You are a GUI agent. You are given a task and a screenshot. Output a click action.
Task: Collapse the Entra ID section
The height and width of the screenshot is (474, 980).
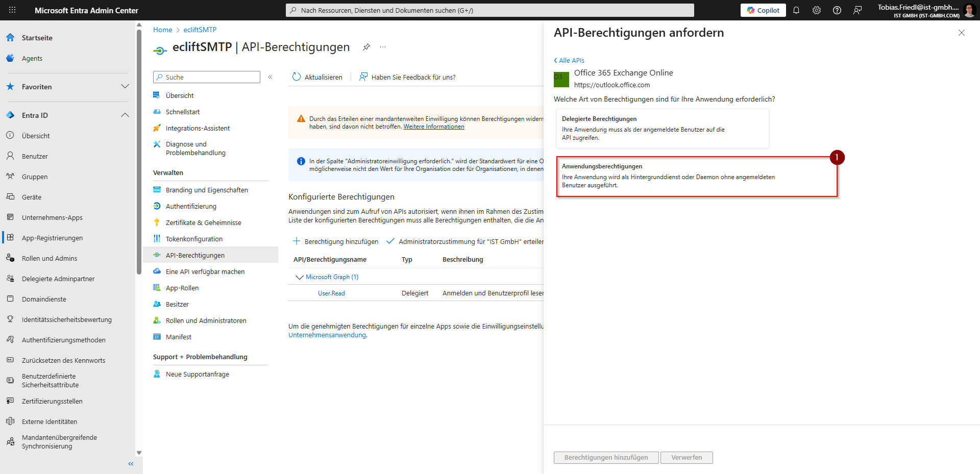coord(125,115)
